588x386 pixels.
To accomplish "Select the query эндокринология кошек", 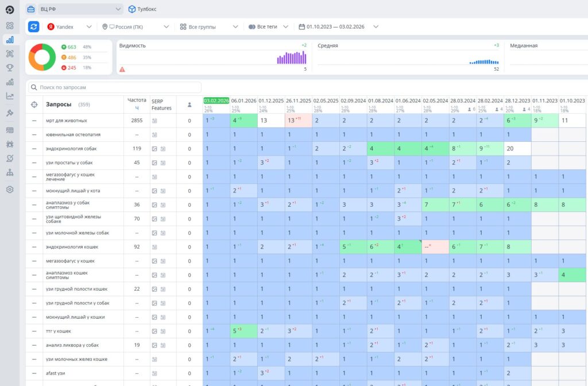I will tap(72, 247).
